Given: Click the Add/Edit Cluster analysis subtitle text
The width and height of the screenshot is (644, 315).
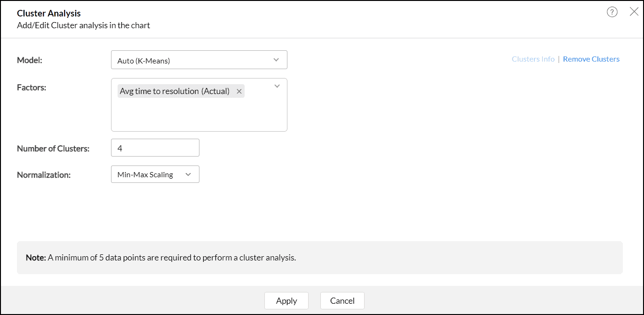Looking at the screenshot, I should (83, 25).
